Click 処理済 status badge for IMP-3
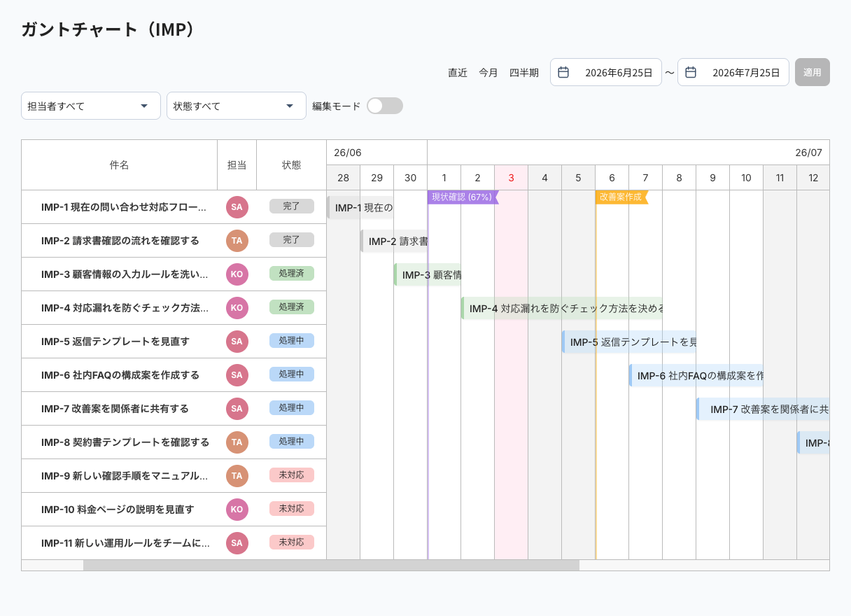Image resolution: width=851 pixels, height=616 pixels. 292,274
